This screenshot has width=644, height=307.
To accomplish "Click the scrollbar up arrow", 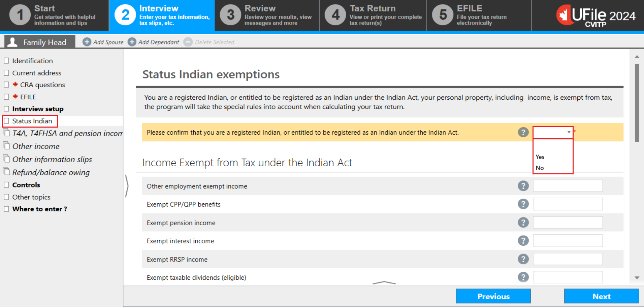I will (x=637, y=57).
